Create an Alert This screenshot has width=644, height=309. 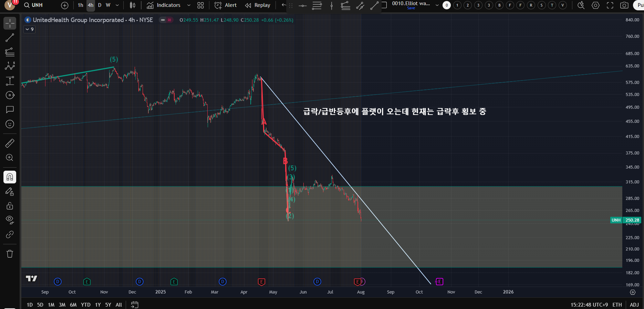(226, 5)
